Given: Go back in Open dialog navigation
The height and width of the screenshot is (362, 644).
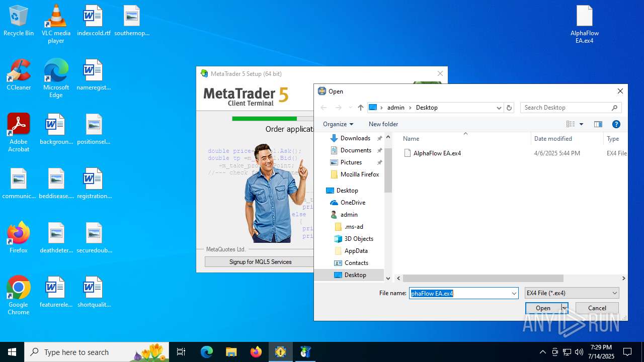Looking at the screenshot, I should point(324,108).
